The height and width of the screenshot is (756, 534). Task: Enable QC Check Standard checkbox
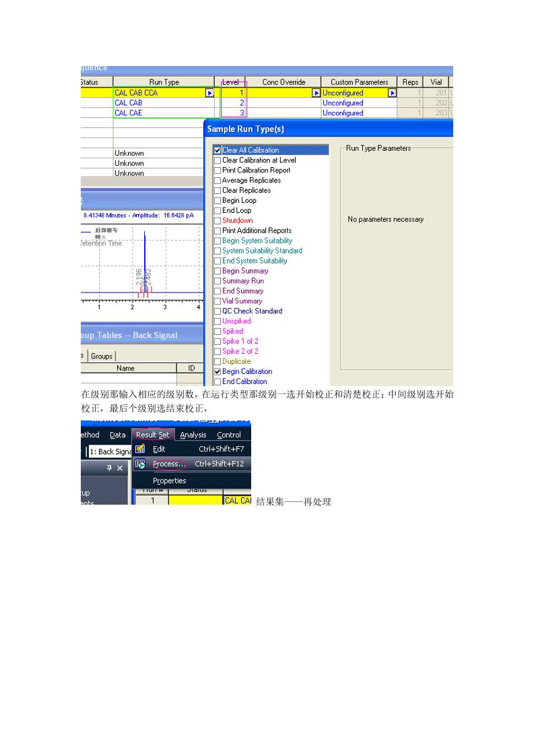[x=218, y=311]
